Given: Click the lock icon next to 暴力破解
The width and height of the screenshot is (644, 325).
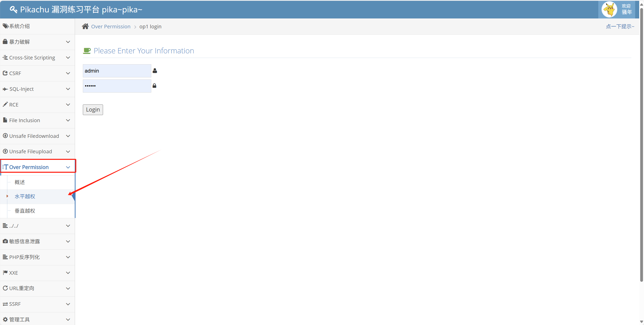Looking at the screenshot, I should coord(5,41).
